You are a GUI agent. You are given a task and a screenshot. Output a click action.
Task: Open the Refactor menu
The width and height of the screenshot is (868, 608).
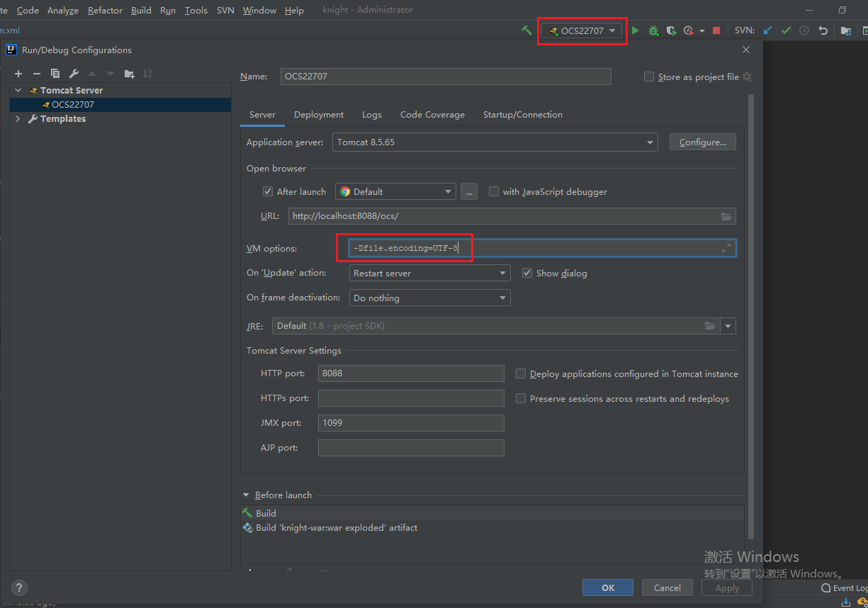[105, 10]
